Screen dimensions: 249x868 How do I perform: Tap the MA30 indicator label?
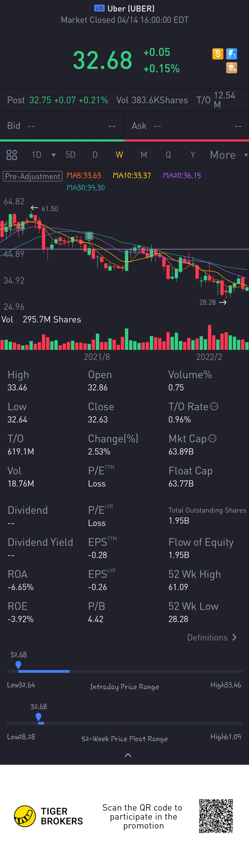(86, 187)
